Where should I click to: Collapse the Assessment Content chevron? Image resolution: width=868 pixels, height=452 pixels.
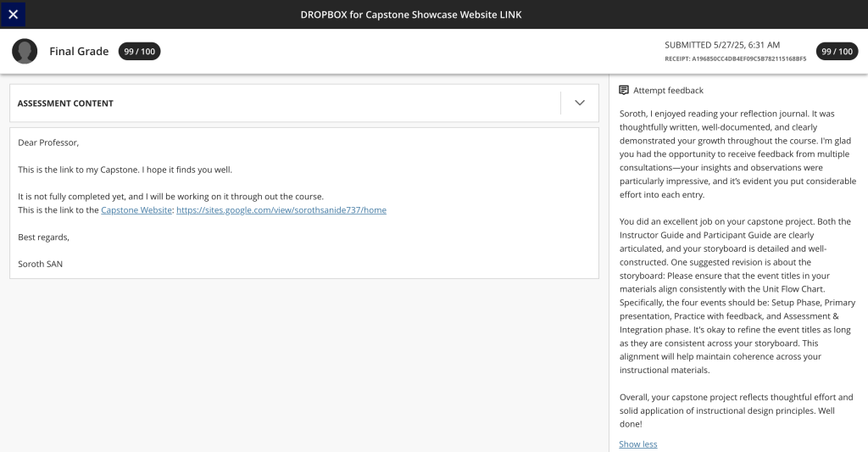(580, 103)
